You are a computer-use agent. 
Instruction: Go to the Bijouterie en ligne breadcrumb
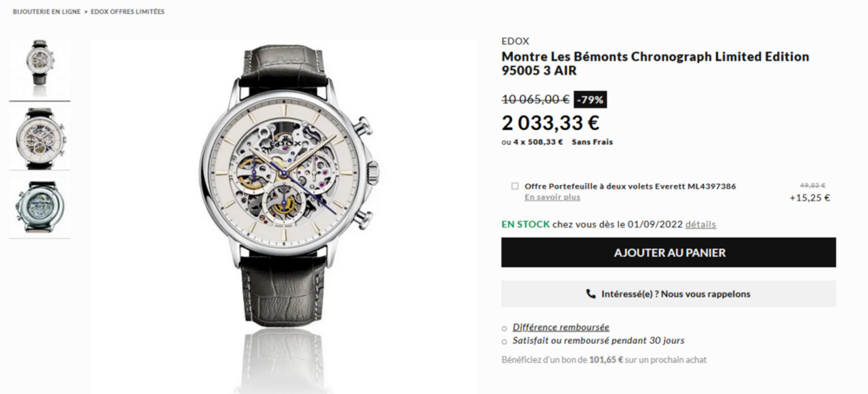pos(45,12)
